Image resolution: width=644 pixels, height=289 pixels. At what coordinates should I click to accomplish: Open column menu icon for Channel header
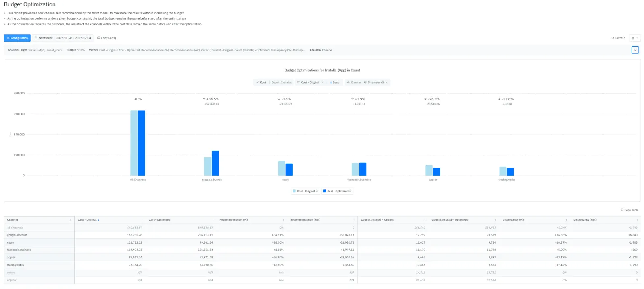(71, 220)
